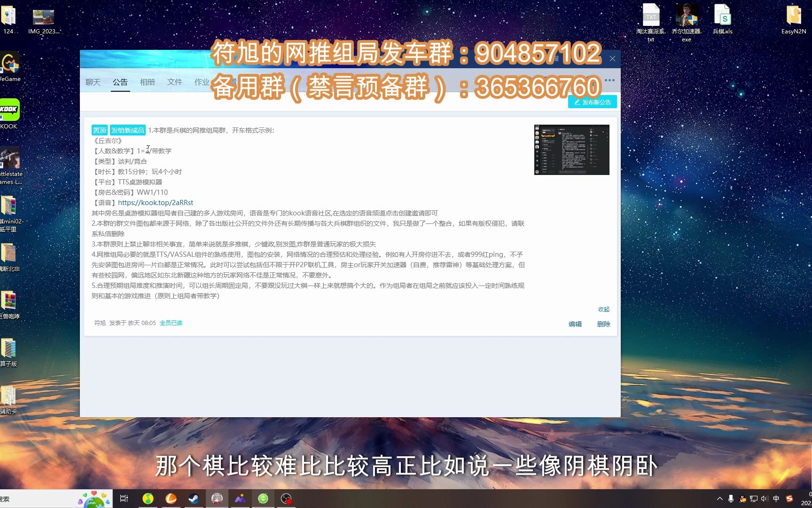Select the 公告 tab
Viewport: 812px width, 508px height.
(x=120, y=82)
